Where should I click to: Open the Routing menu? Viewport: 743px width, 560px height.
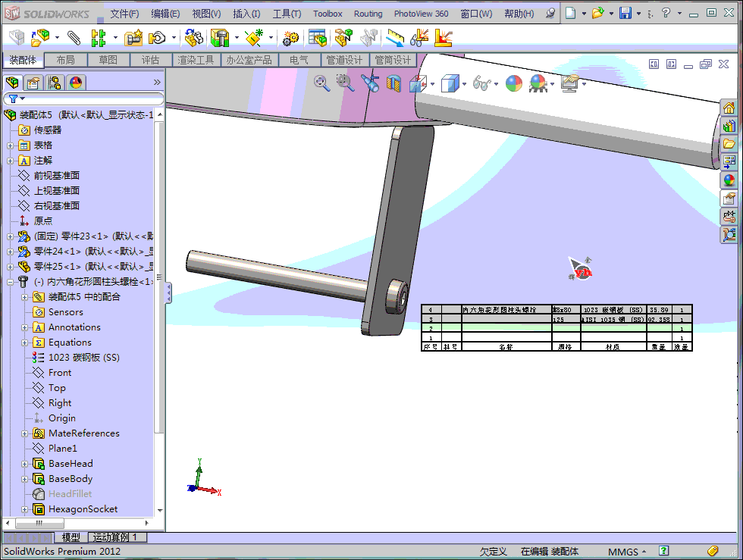pyautogui.click(x=368, y=14)
